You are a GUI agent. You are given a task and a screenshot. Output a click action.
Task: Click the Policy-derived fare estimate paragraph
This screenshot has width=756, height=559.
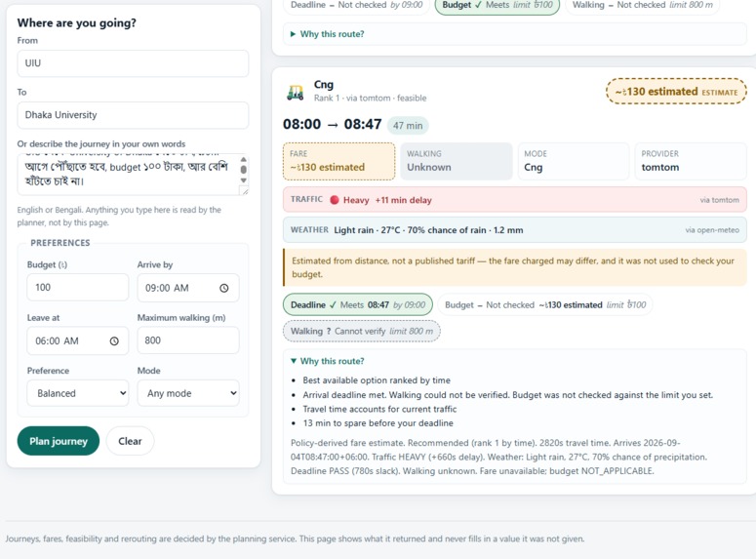coord(499,457)
